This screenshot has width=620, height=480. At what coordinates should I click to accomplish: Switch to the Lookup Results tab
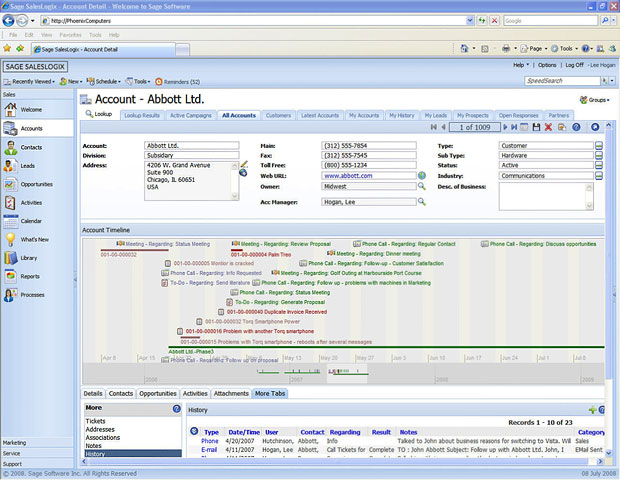tap(142, 115)
